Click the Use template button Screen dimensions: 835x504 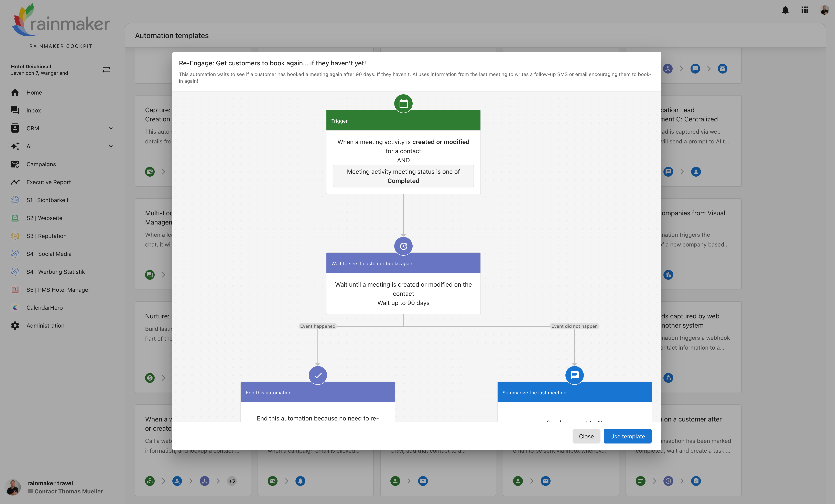pyautogui.click(x=627, y=436)
